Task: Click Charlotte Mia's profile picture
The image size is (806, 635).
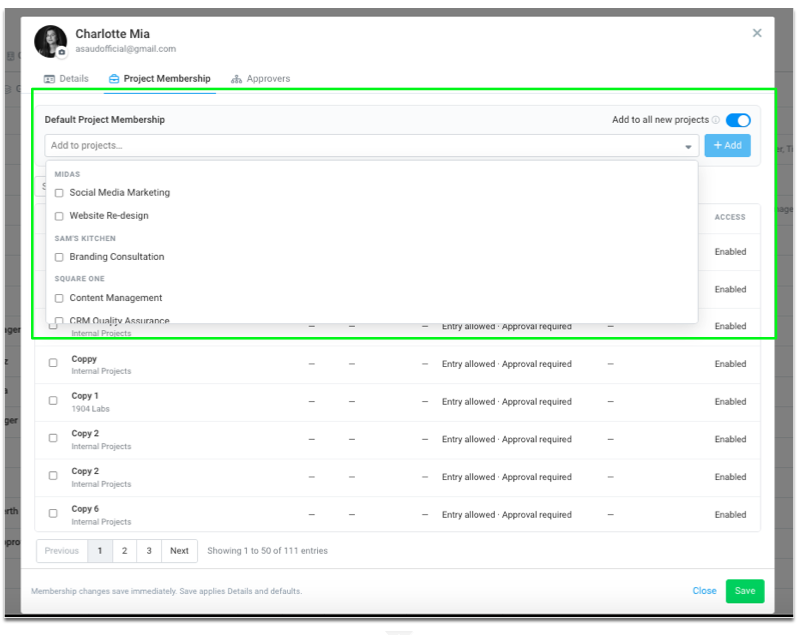Action: 50,41
